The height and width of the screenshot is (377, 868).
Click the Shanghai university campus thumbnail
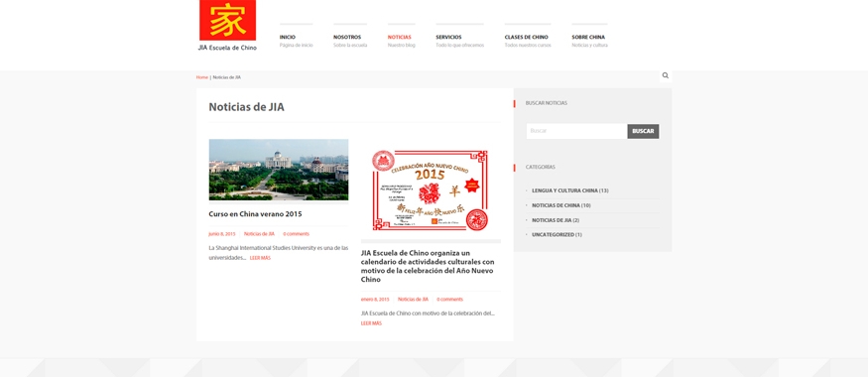pos(279,170)
